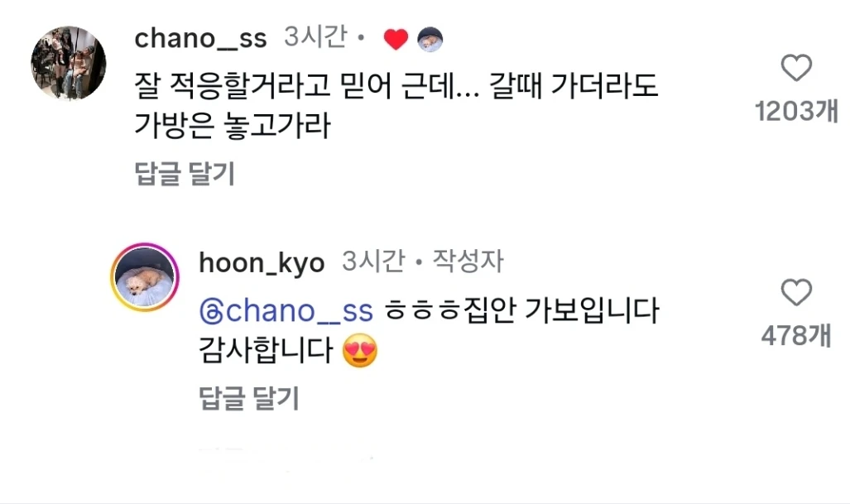Open chano__ss profile picture
Viewport: 850px width, 504px height.
click(69, 63)
